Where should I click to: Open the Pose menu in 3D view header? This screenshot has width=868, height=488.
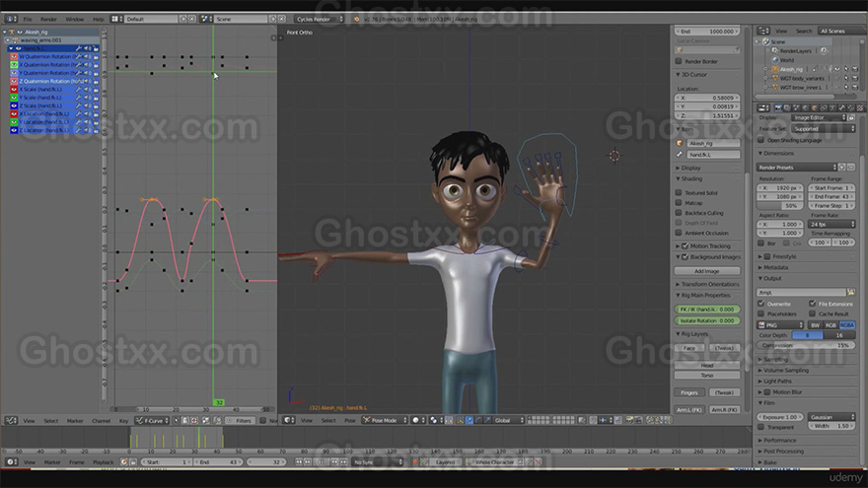click(x=350, y=421)
